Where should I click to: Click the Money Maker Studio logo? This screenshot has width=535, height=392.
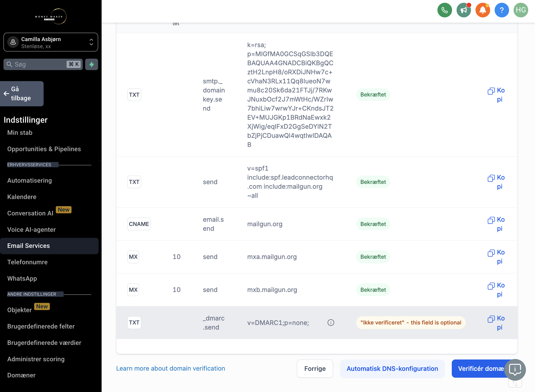(51, 16)
